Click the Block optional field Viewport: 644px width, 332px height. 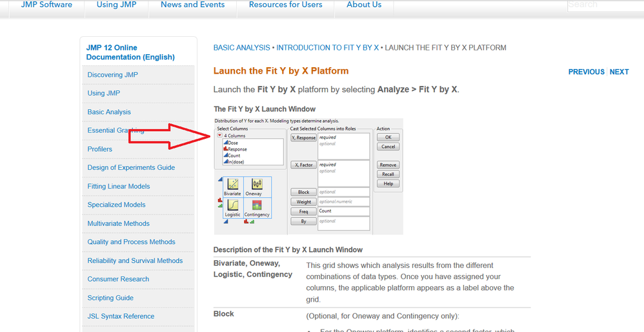344,192
